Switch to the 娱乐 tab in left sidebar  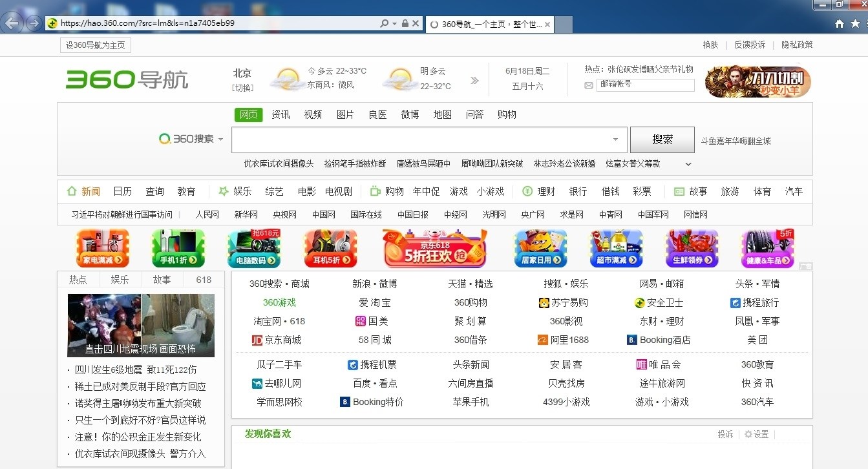click(x=120, y=279)
